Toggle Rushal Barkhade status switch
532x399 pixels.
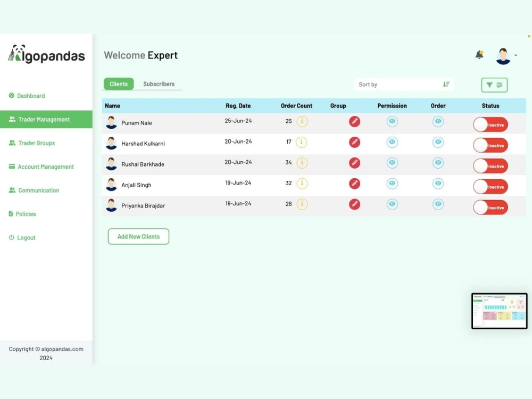point(491,166)
